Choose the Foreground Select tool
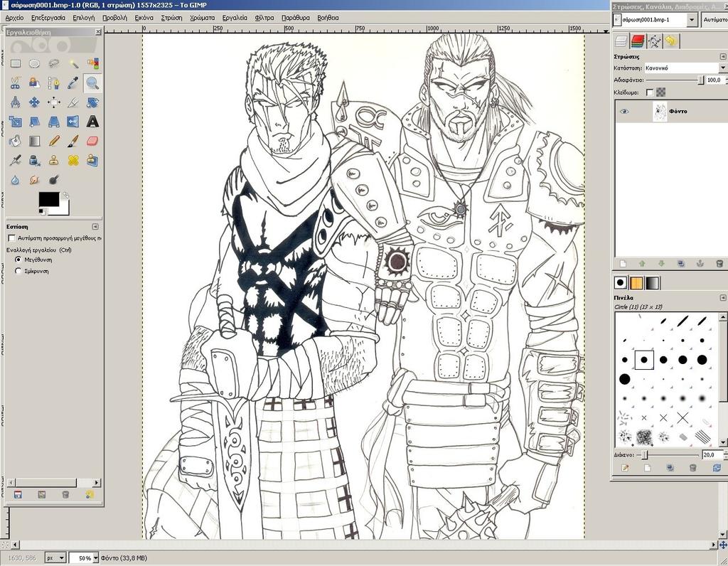The width and height of the screenshot is (728, 566). coord(34,83)
